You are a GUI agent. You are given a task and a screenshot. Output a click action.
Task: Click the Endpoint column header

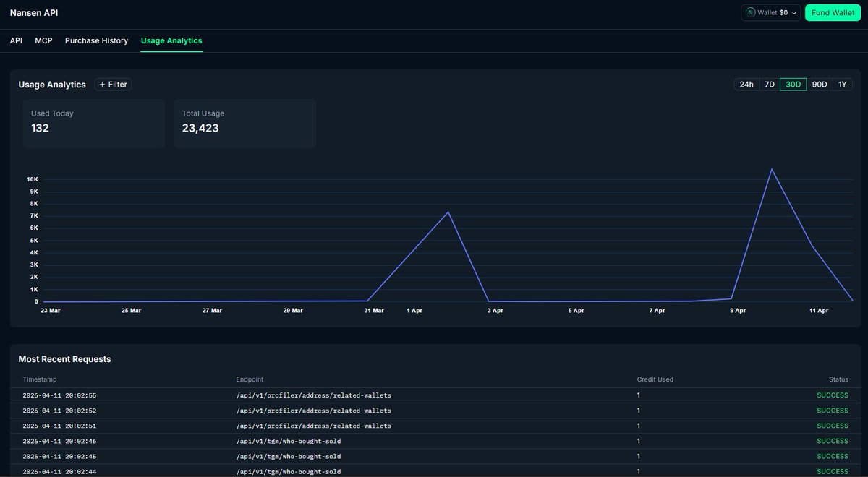click(250, 379)
